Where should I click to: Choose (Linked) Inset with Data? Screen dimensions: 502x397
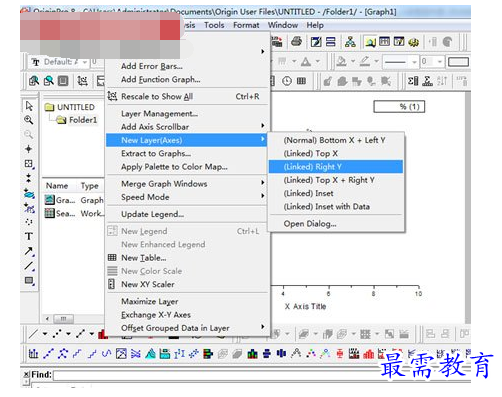coord(336,207)
